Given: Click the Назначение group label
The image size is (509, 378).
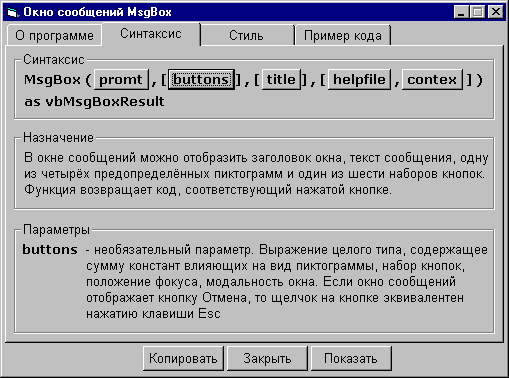Looking at the screenshot, I should click(58, 138).
